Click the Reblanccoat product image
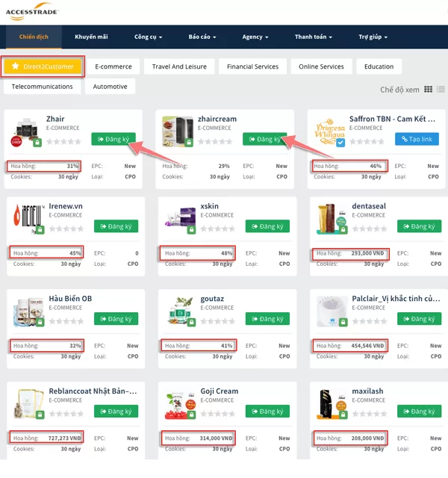This screenshot has width=448, height=478. (29, 404)
